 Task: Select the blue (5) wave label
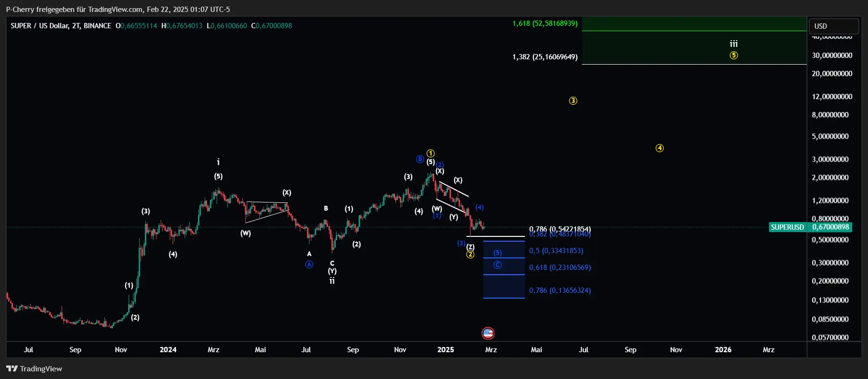(498, 253)
